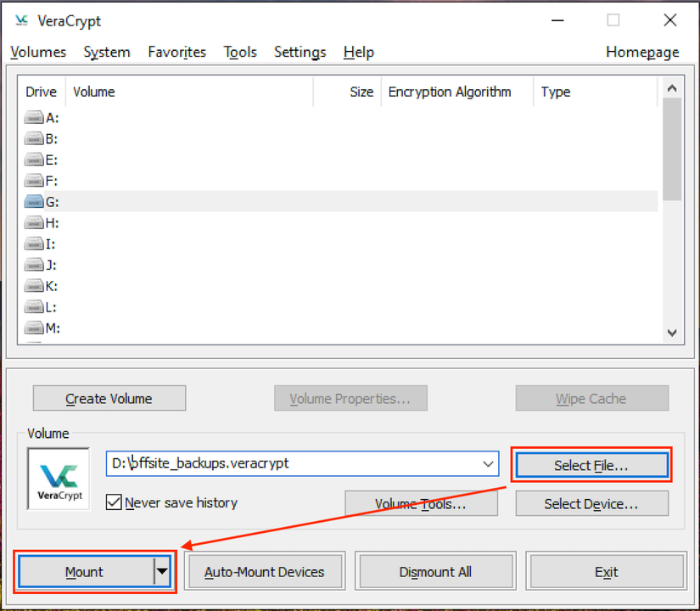
Task: Expand the Mount button dropdown arrow
Action: point(161,571)
